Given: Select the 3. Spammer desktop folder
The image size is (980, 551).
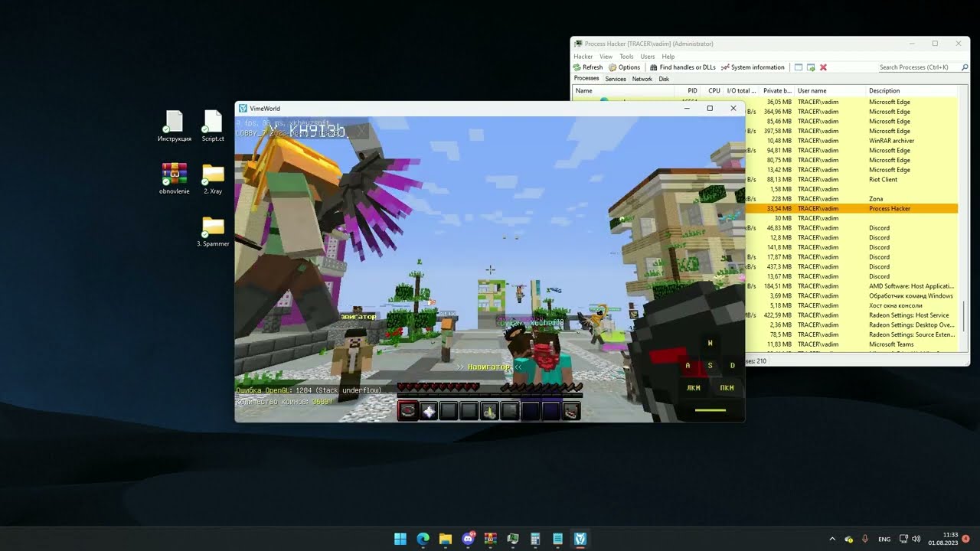Looking at the screenshot, I should click(213, 232).
